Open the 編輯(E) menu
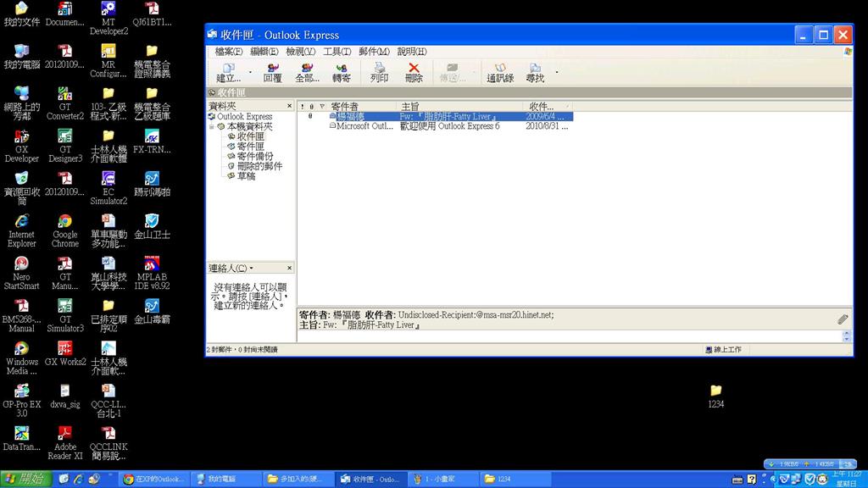 (264, 52)
